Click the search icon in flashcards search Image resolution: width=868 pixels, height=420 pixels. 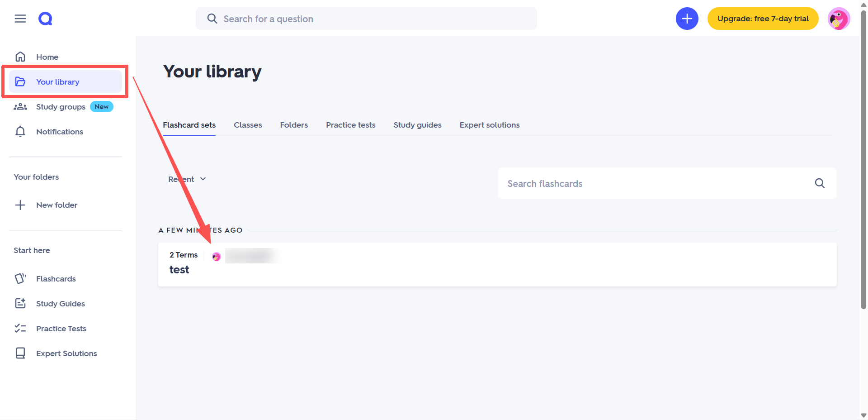tap(820, 183)
